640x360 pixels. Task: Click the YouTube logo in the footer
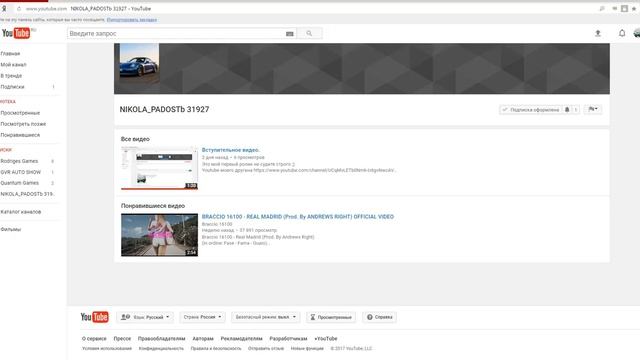click(x=94, y=317)
